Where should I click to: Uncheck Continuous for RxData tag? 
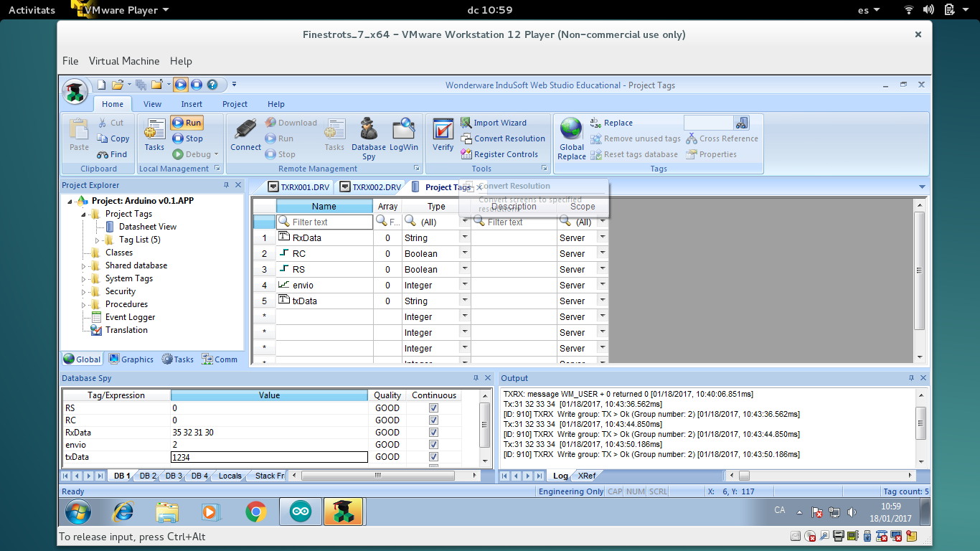(433, 433)
